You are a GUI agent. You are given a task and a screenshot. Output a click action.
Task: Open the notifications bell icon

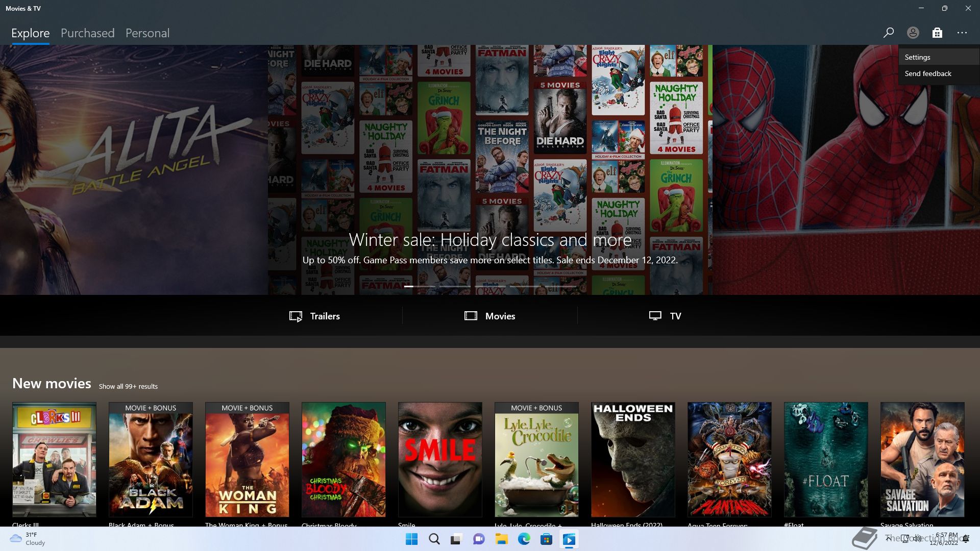point(966,539)
